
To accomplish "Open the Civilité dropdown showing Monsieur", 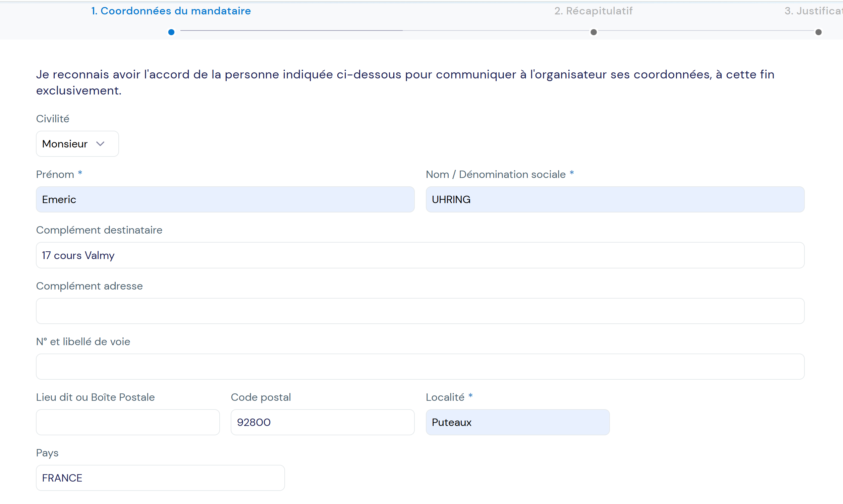I will tap(77, 144).
